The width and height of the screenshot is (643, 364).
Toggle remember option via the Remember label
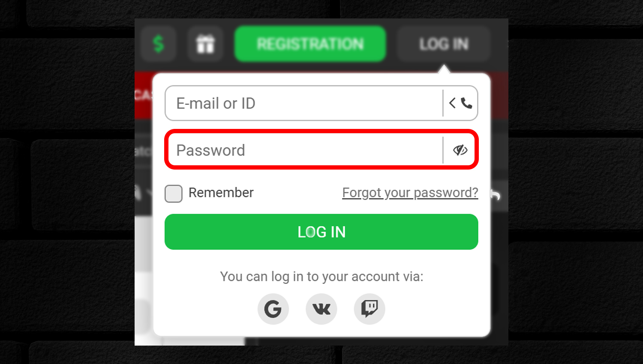pos(221,193)
